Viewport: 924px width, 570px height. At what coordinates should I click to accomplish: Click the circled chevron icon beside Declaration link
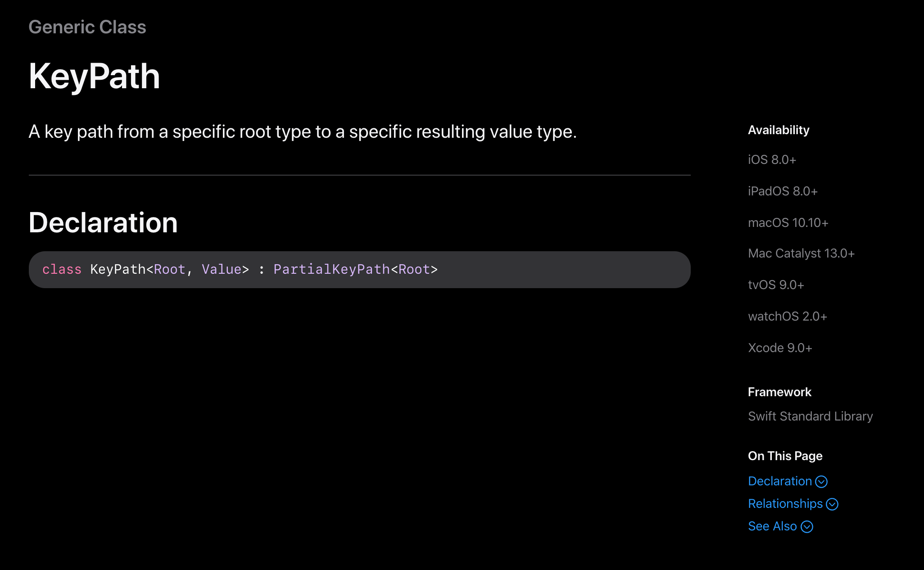tap(821, 482)
